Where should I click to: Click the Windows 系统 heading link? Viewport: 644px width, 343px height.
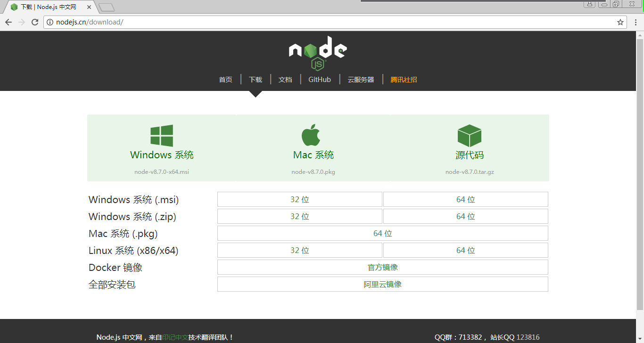point(162,155)
